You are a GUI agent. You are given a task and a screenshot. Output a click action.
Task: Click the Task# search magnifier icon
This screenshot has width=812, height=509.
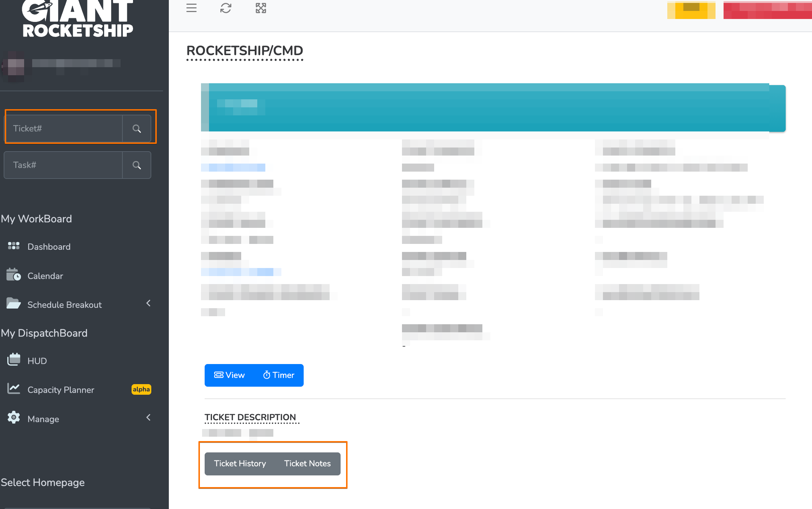tap(137, 165)
